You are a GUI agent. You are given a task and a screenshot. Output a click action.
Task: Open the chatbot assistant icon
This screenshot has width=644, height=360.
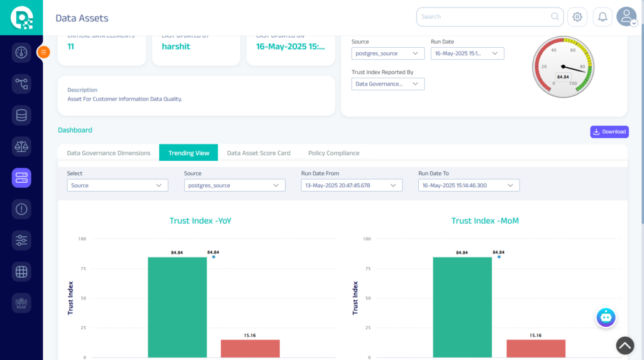pos(606,318)
